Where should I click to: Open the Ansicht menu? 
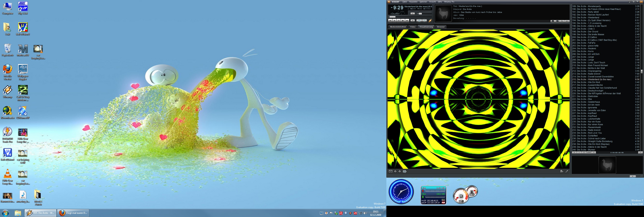coord(432,2)
